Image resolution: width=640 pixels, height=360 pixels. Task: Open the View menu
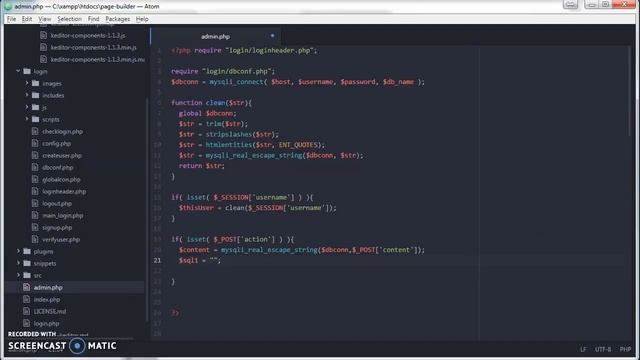pos(44,19)
